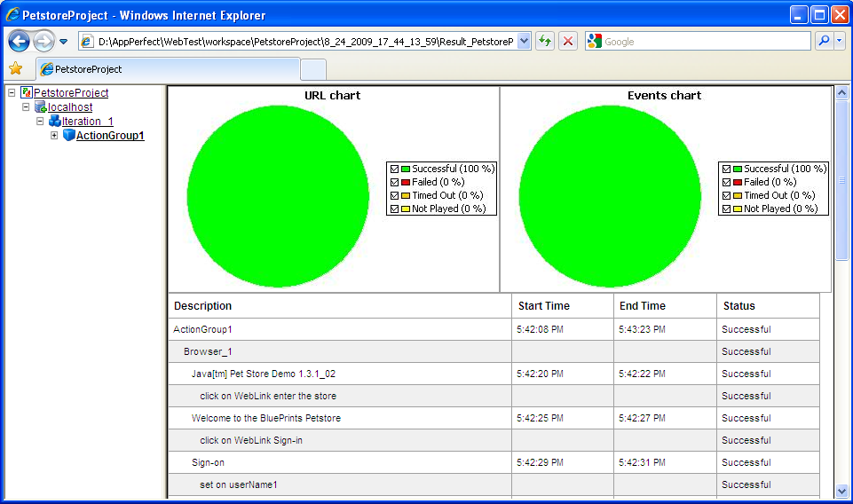The width and height of the screenshot is (853, 504).
Task: Click the search magnifier icon
Action: pos(824,41)
